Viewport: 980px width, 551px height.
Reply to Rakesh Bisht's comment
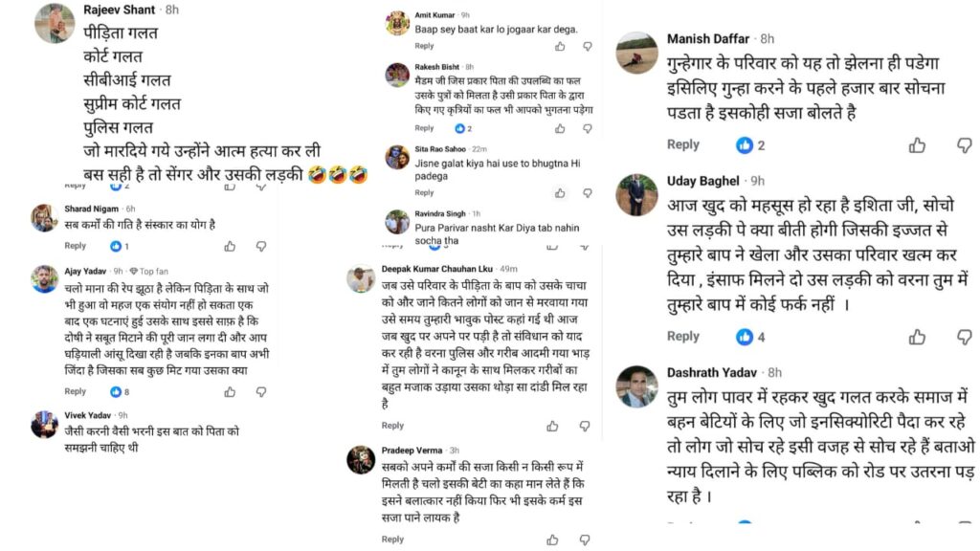424,128
